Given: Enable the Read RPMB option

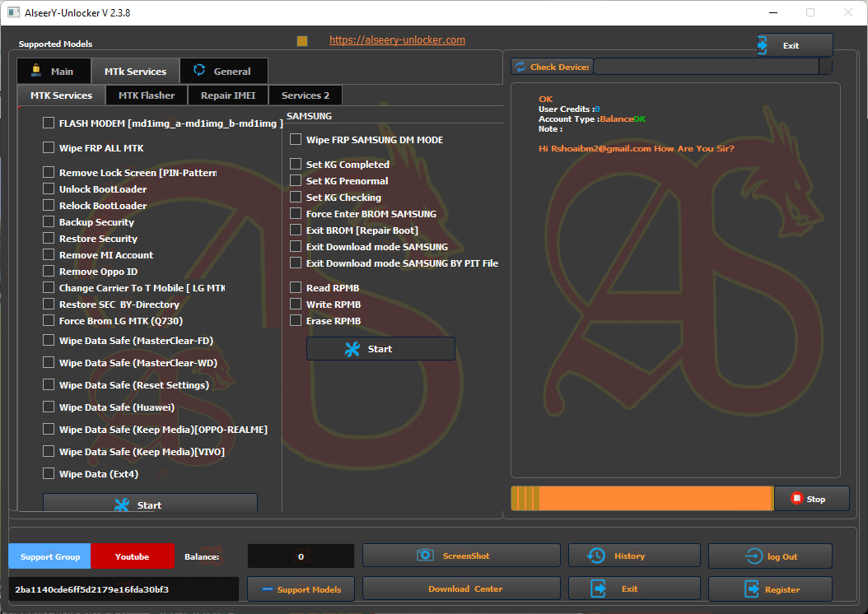Looking at the screenshot, I should pyautogui.click(x=295, y=287).
